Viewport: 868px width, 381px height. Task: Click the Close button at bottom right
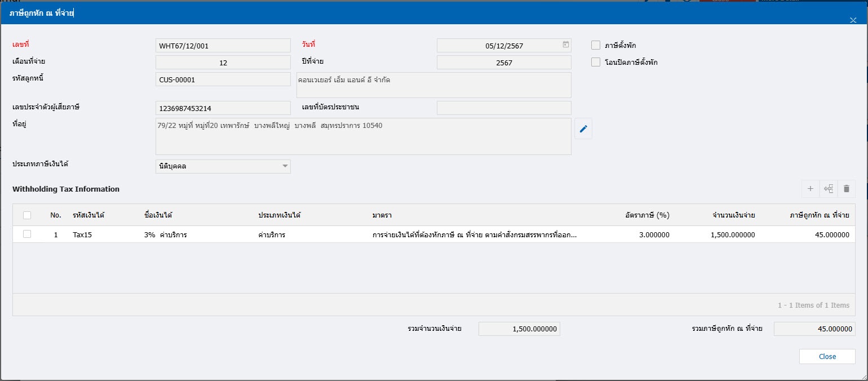pos(827,356)
